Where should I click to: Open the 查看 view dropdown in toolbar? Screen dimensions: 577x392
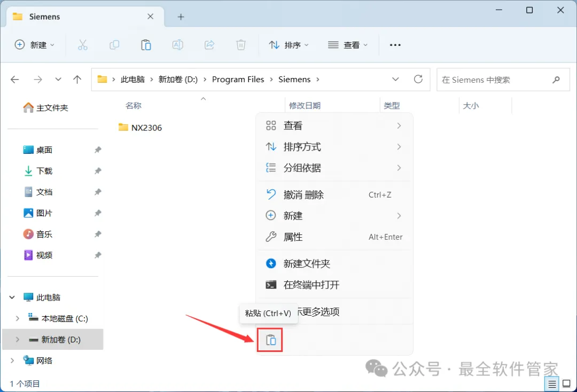(x=348, y=45)
